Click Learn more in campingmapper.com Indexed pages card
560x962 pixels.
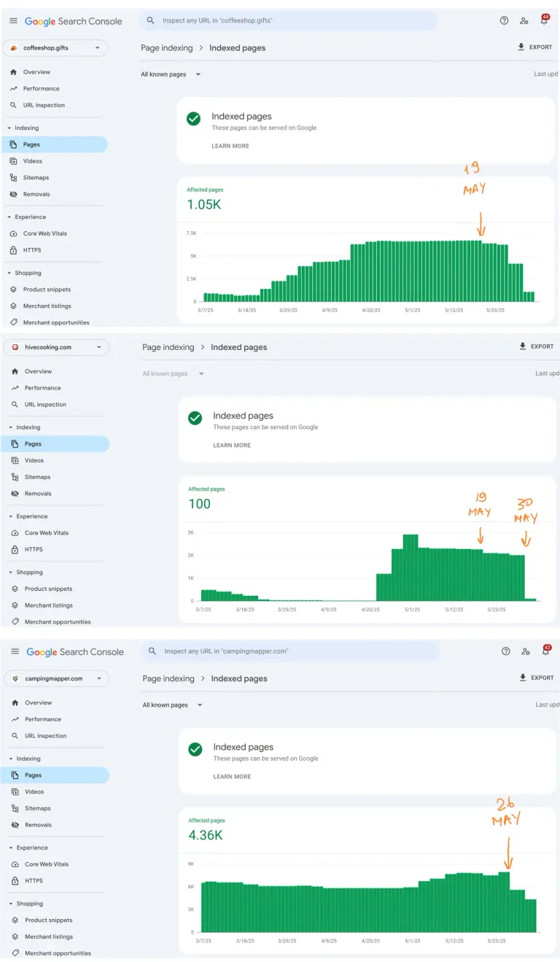click(x=232, y=776)
